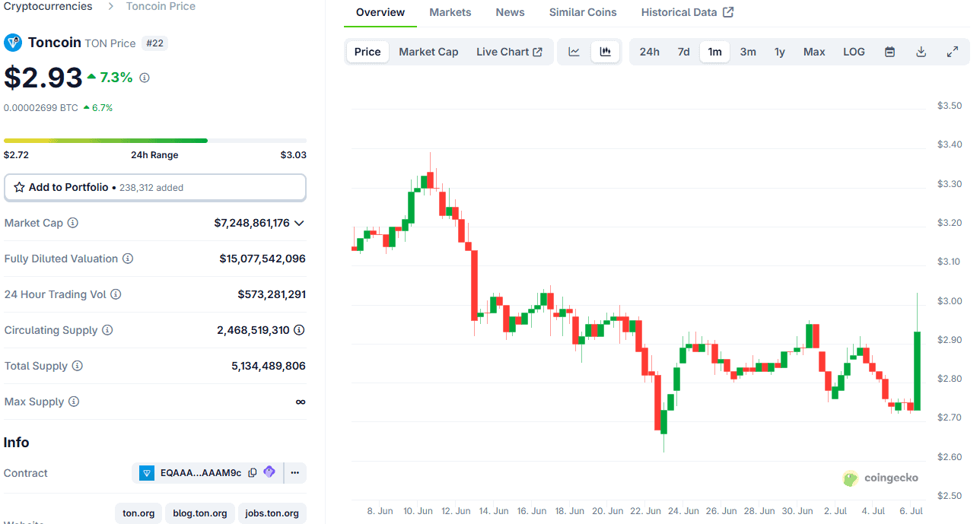Screen dimensions: 980x524
Task: Open the Historical Data tab
Action: (687, 12)
